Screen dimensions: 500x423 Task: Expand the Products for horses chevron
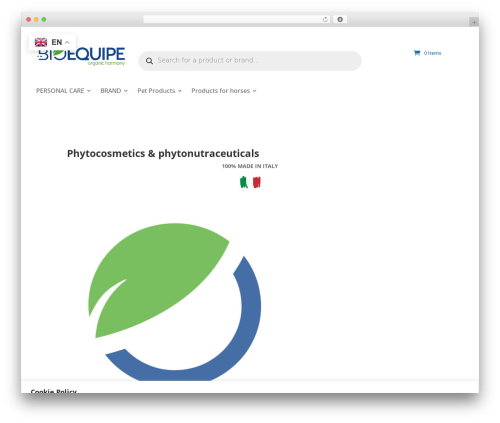point(254,91)
